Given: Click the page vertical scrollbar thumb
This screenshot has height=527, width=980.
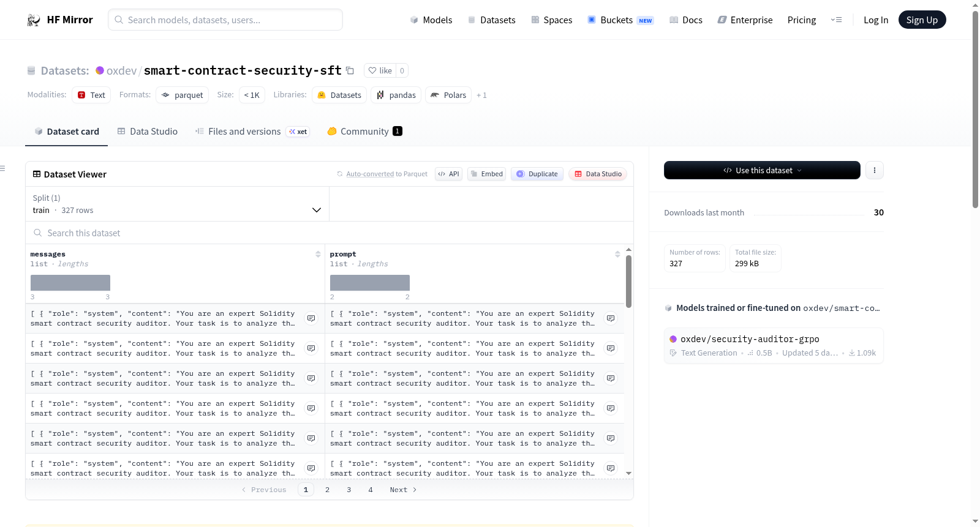Looking at the screenshot, I should tap(976, 110).
